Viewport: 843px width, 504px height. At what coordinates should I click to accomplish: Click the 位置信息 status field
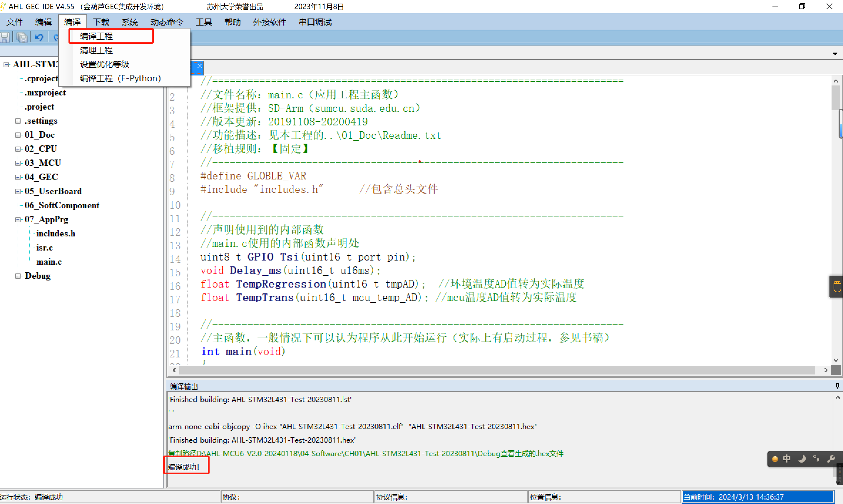(x=604, y=497)
